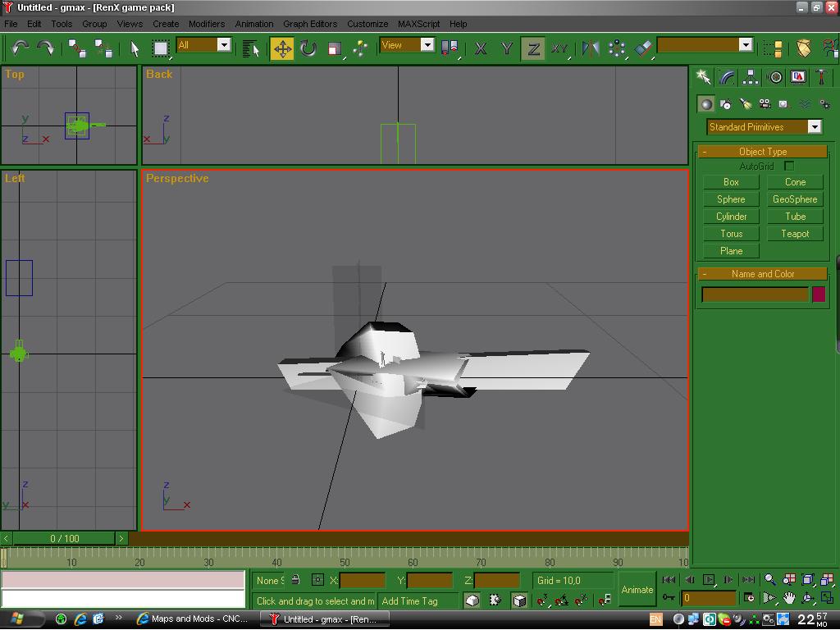Open the Modify panel tab
Image resolution: width=840 pixels, height=630 pixels.
728,77
